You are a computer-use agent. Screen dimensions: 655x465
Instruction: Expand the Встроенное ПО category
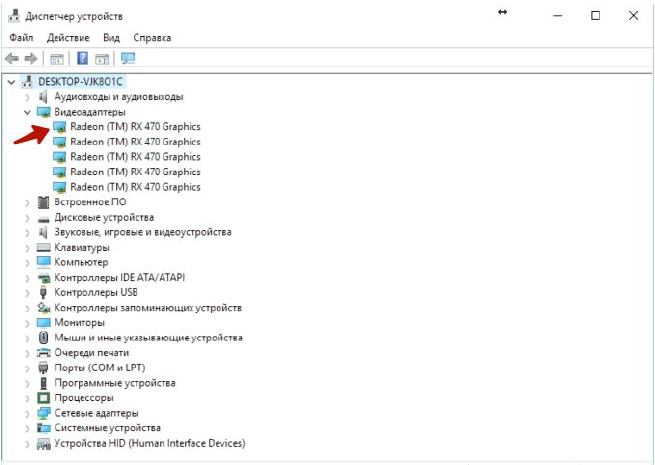click(x=28, y=203)
